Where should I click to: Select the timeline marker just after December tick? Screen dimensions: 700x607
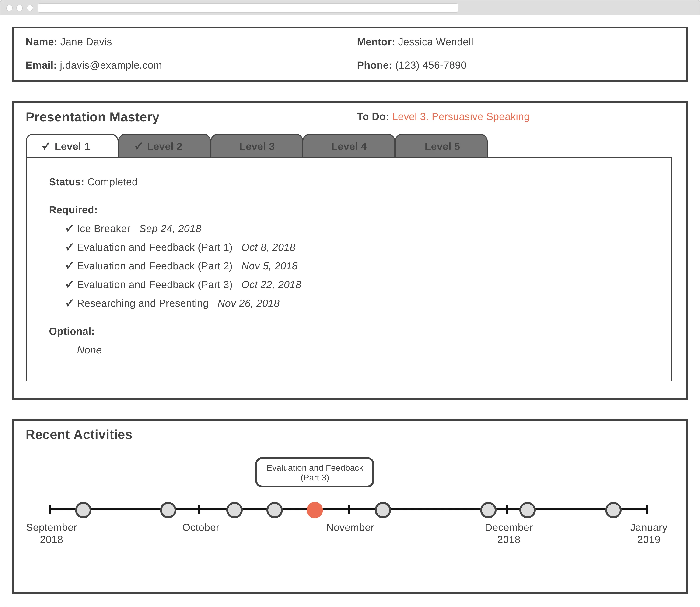[x=527, y=510]
